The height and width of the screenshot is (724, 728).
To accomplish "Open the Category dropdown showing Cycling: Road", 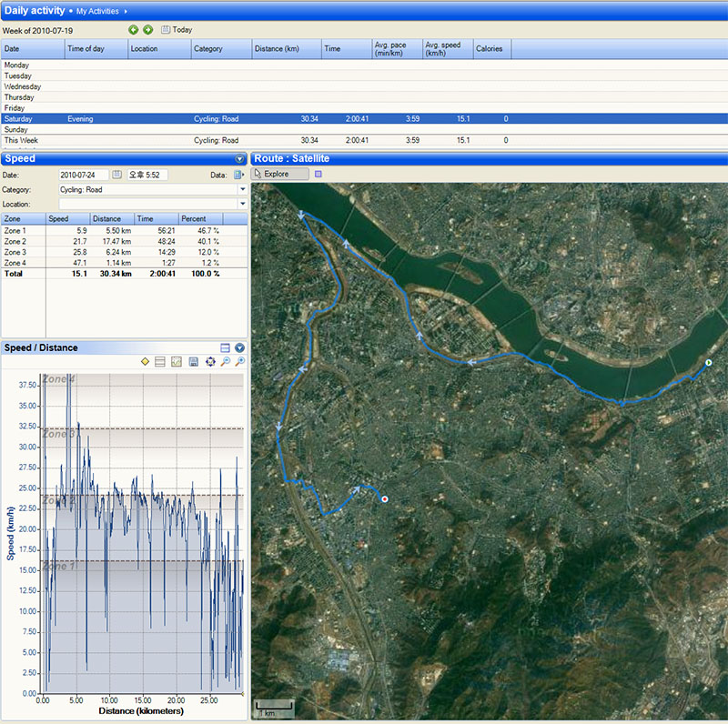I will [242, 189].
